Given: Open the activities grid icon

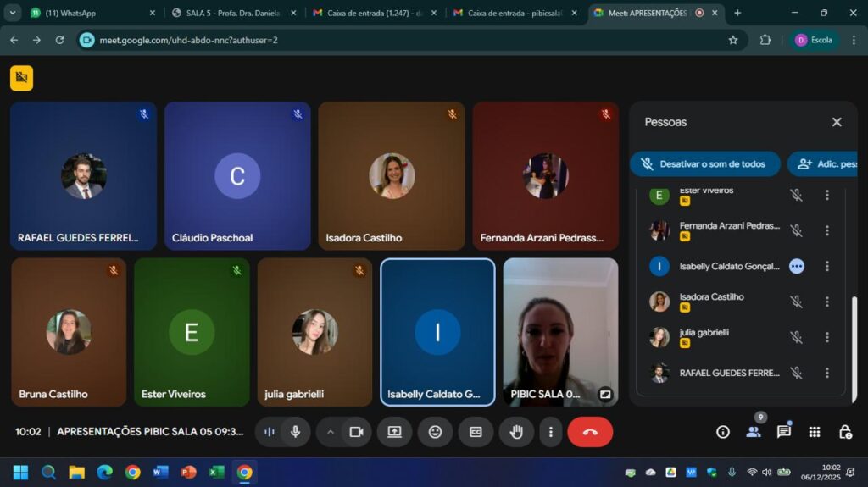Looking at the screenshot, I should [815, 432].
